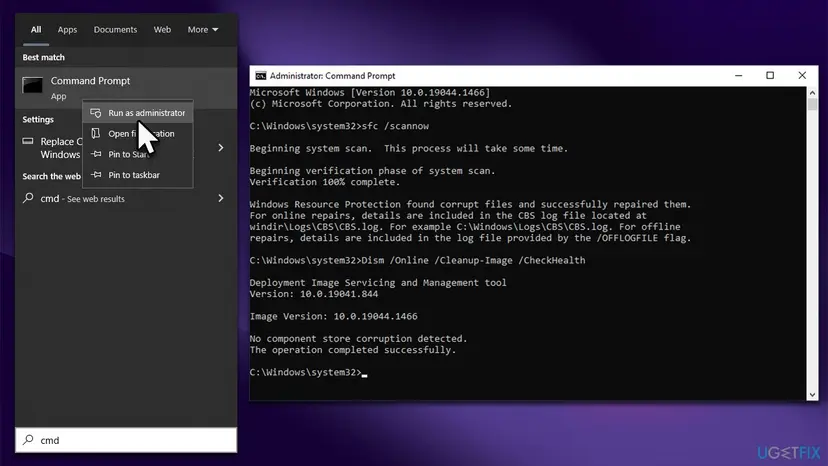Click 'The operation completed successfully.' line
828x466 pixels.
[353, 350]
